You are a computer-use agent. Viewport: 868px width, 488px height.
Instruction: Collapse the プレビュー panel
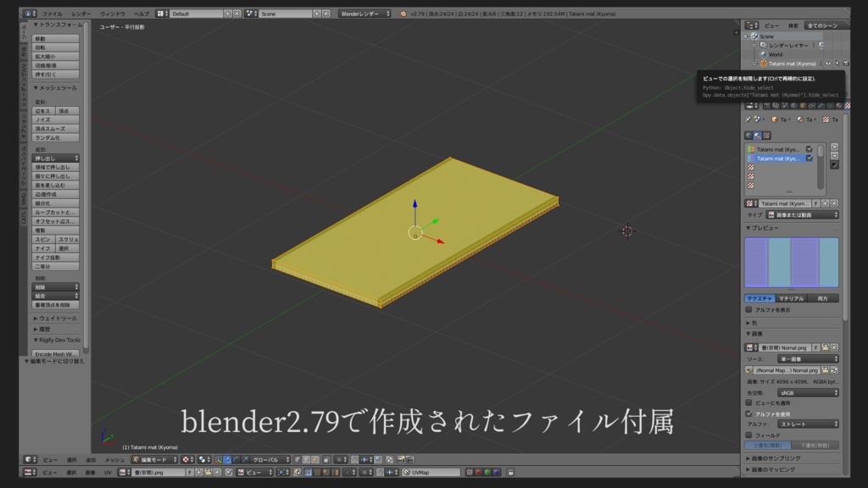762,228
